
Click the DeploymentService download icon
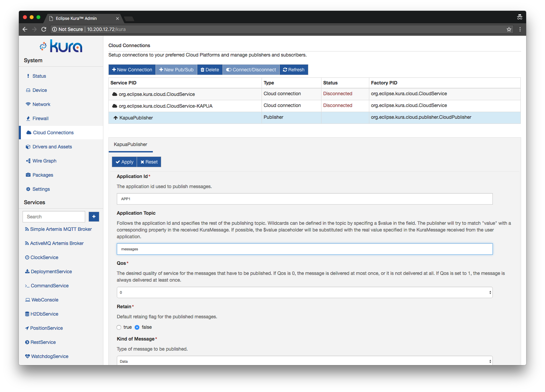pyautogui.click(x=27, y=272)
